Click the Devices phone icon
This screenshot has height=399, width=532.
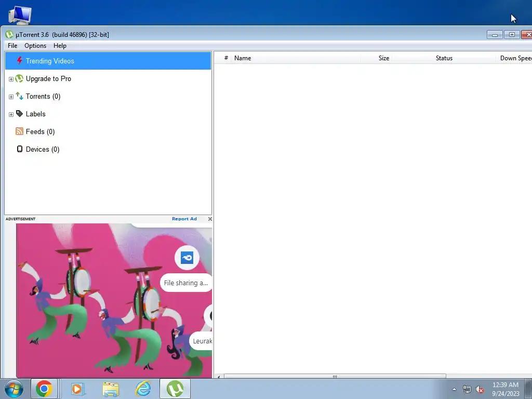coord(20,149)
